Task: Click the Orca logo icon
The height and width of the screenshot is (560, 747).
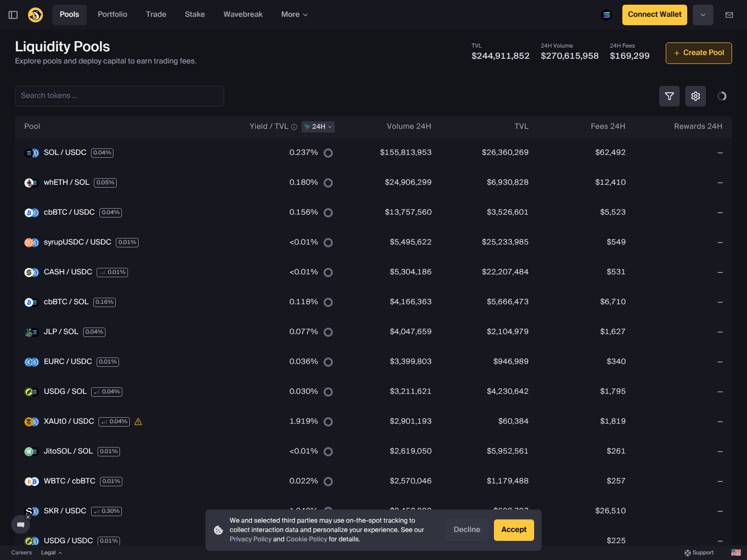Action: click(x=35, y=15)
